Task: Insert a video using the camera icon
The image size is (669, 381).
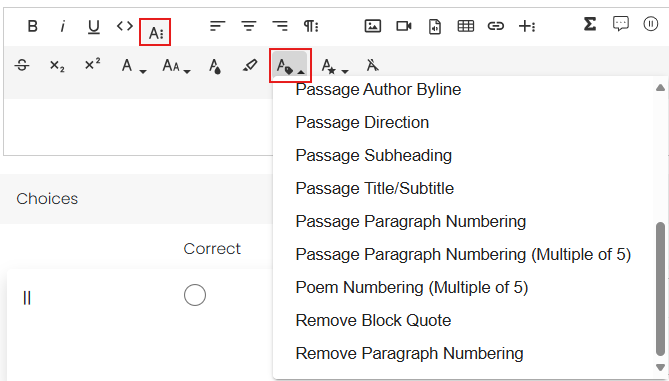Action: [404, 26]
